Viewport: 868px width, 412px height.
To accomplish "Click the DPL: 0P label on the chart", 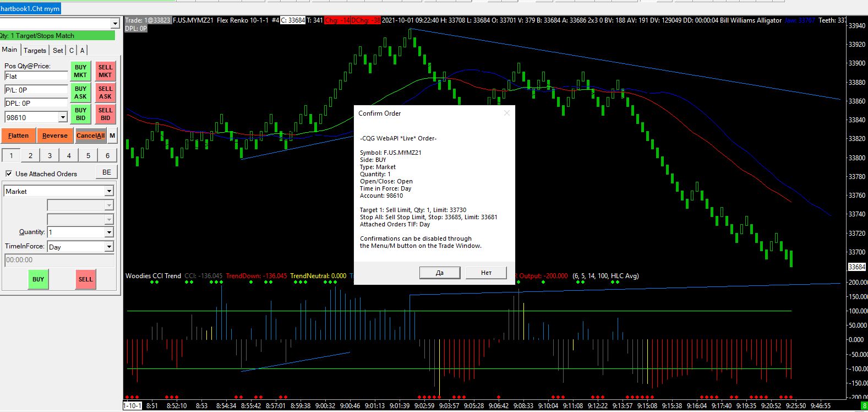I will (x=136, y=28).
